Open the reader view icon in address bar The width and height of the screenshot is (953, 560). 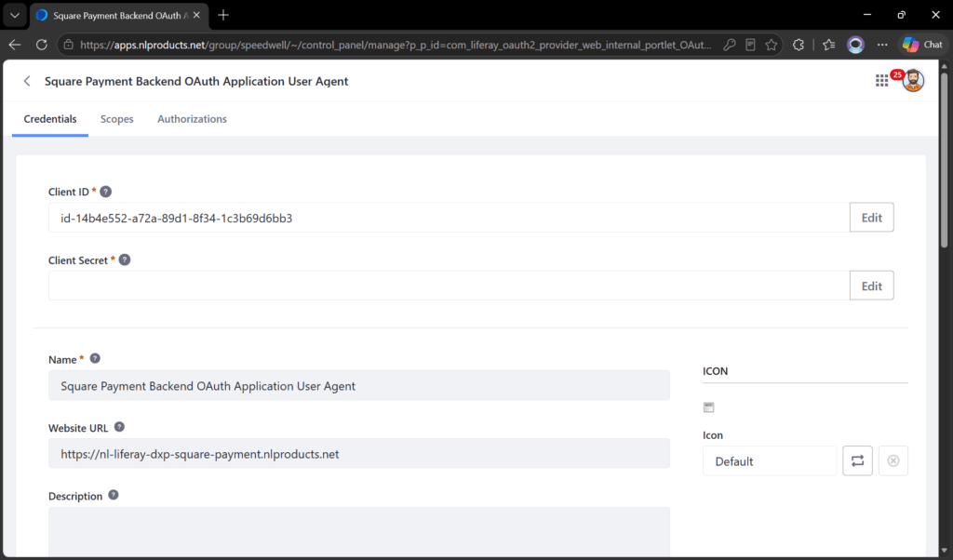[x=751, y=45]
